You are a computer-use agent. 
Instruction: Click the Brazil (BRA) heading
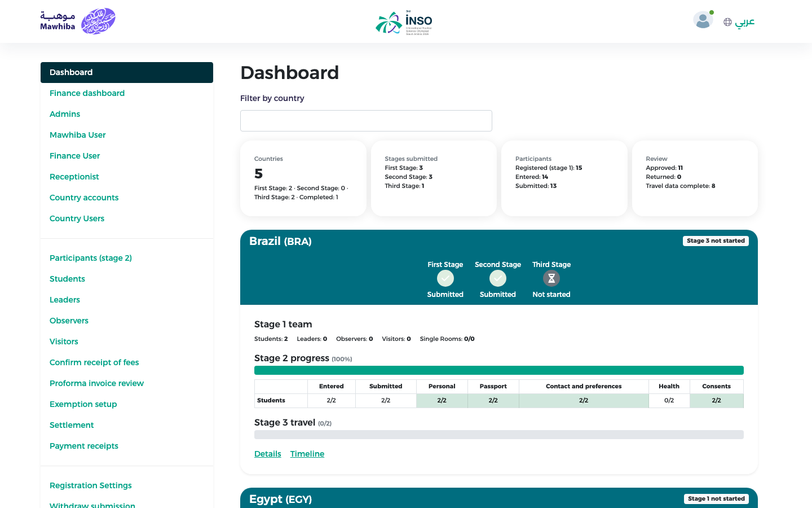(x=280, y=241)
